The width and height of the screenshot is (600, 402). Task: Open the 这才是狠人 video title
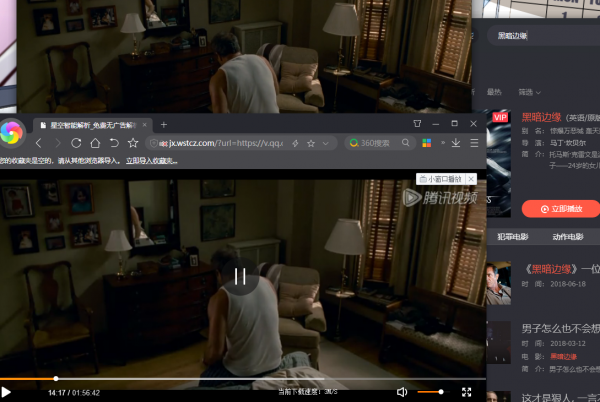tap(561, 398)
